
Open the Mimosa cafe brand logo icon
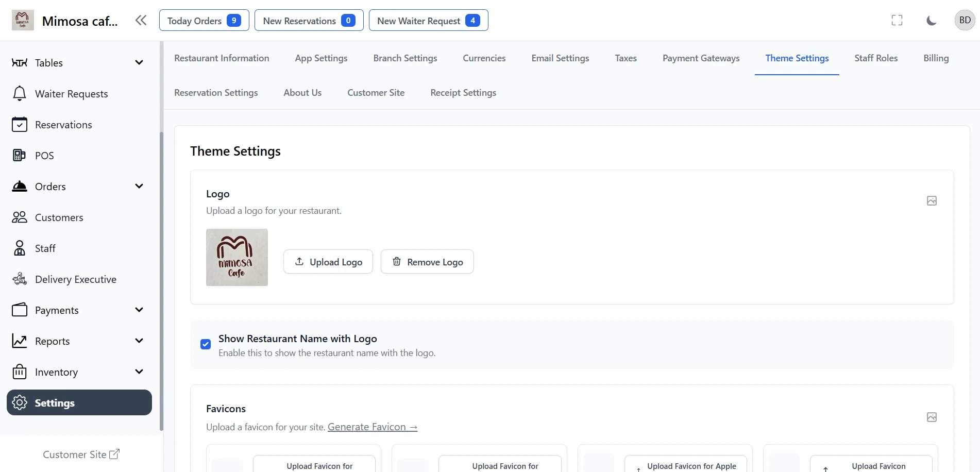pos(22,20)
